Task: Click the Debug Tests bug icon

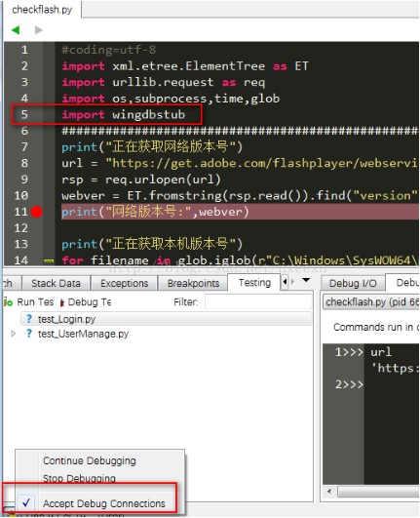Action: click(62, 302)
